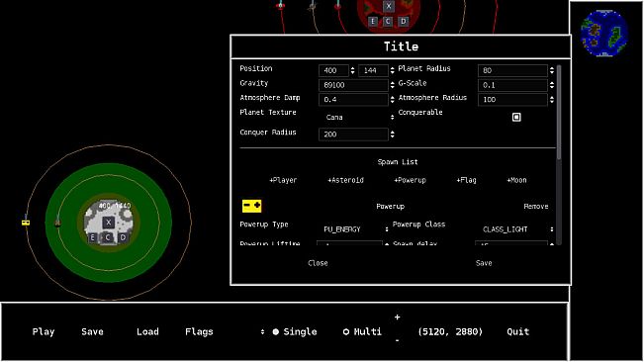644x362 pixels.
Task: Add a Powerup spawn
Action: coord(410,180)
